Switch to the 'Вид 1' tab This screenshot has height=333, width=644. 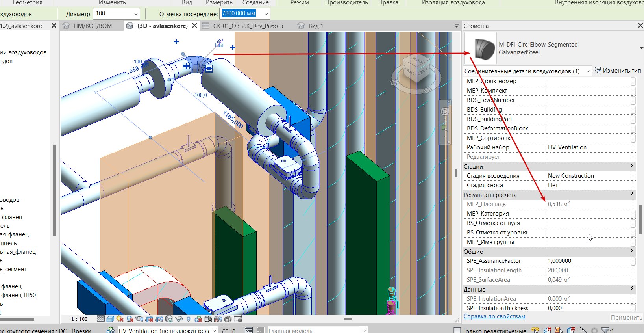coord(315,26)
